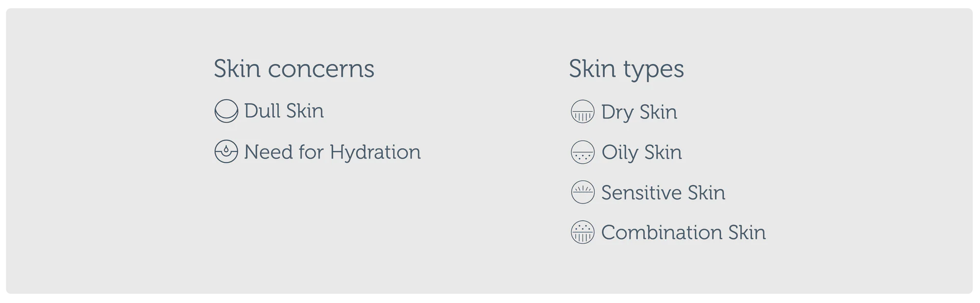This screenshot has height=303, width=980.
Task: Click the word Hydration in concerns list
Action: (375, 153)
